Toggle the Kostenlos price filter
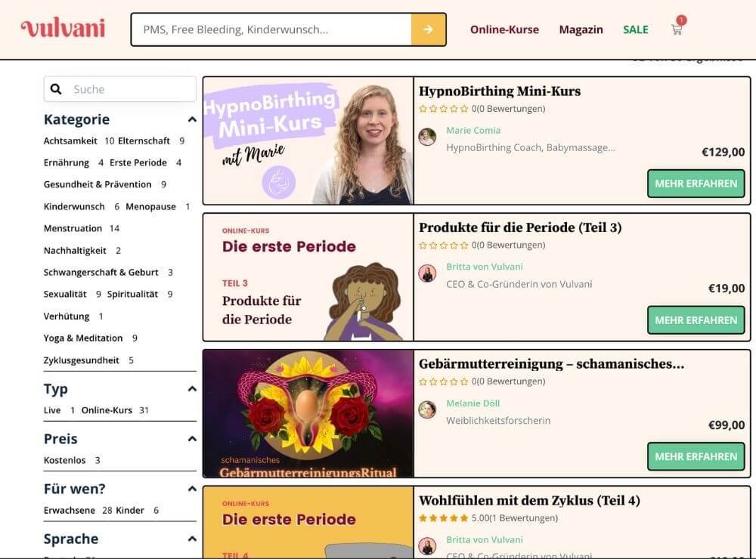The image size is (756, 559). tap(65, 460)
